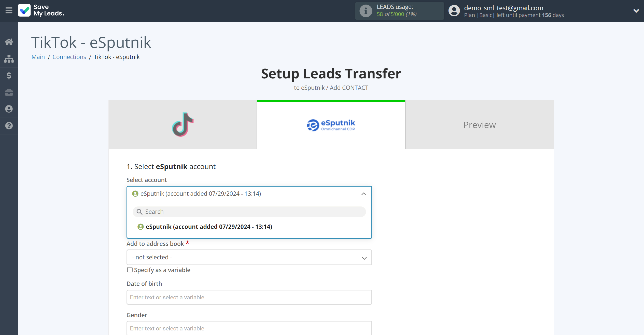This screenshot has width=644, height=335.
Task: Click the Date of birth input field
Action: 249,297
